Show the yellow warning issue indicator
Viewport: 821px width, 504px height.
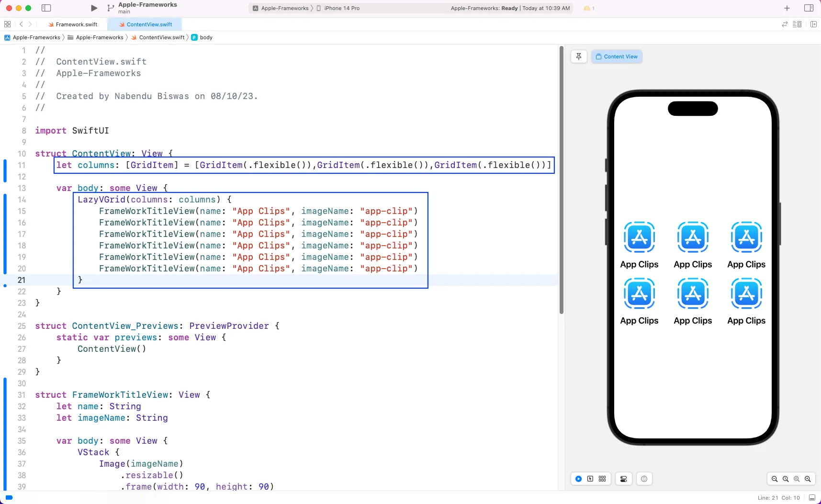[589, 8]
